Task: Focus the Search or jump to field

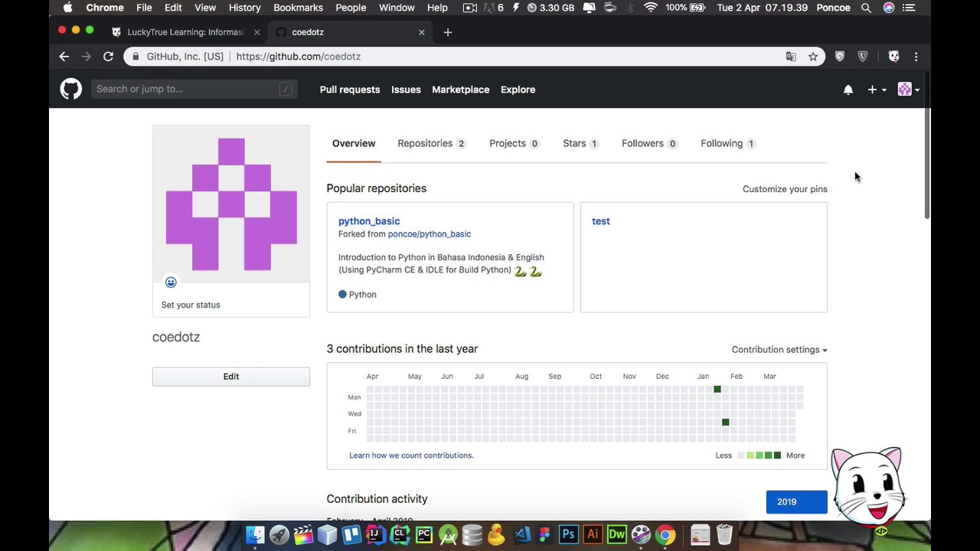Action: coord(194,89)
